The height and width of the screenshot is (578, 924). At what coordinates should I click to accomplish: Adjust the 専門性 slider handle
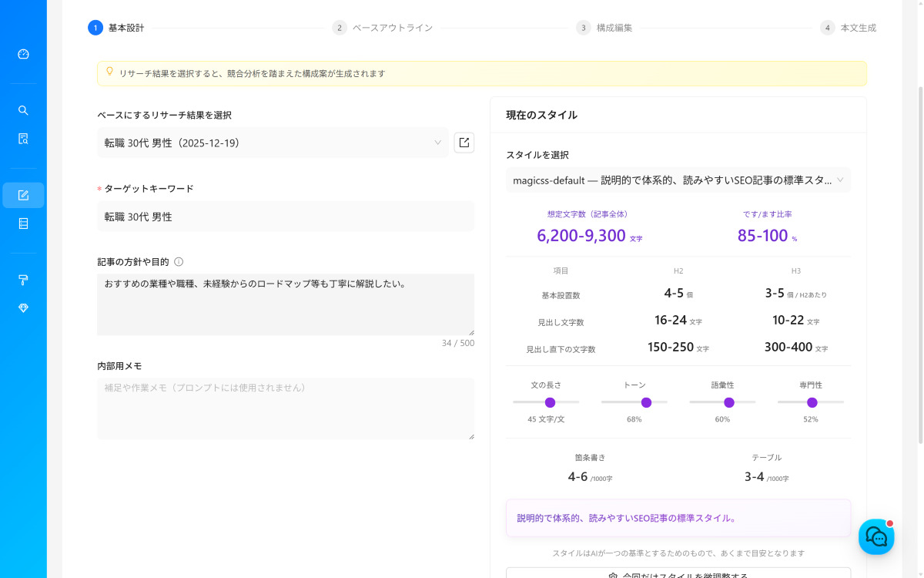[812, 402]
